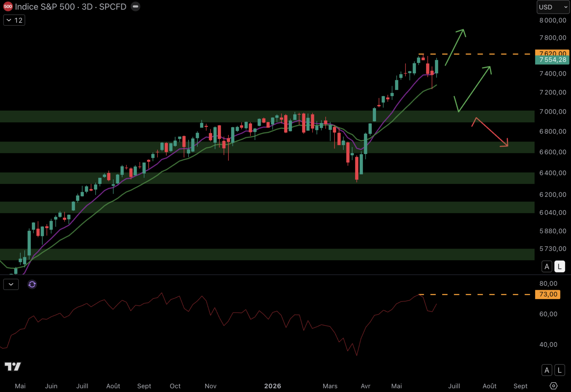Toggle log scale L on price chart

pos(560,266)
